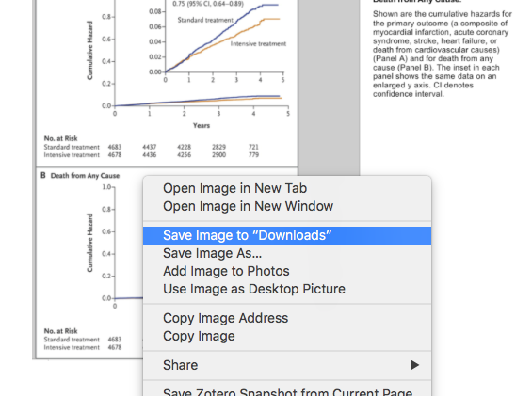Choose Open Image in New Window
Viewport: 532px width, 396px height.
pyautogui.click(x=287, y=206)
